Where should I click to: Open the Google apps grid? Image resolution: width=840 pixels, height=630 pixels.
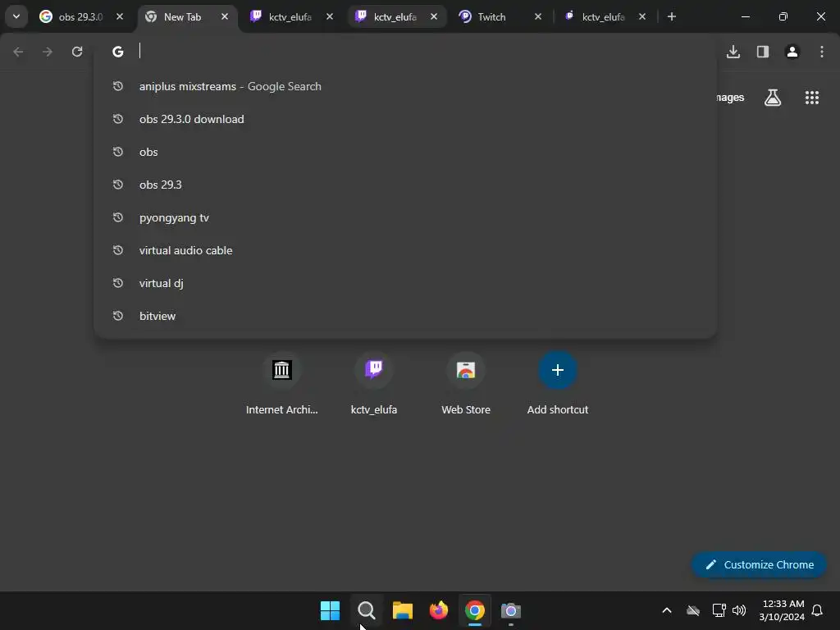pos(811,98)
